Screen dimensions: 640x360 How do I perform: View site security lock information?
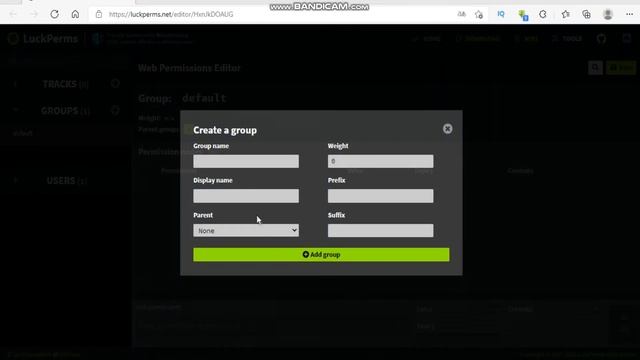pyautogui.click(x=99, y=14)
